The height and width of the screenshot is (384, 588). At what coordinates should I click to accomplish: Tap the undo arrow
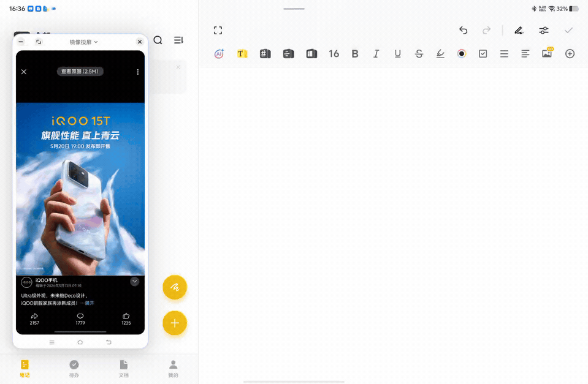pyautogui.click(x=464, y=31)
